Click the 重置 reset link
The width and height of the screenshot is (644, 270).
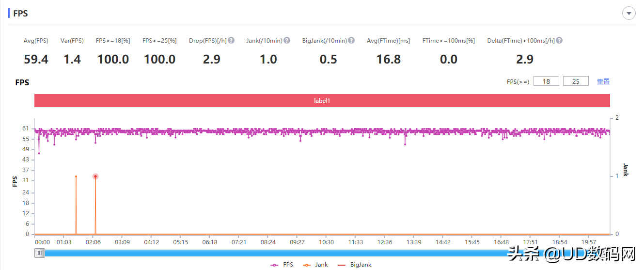603,81
